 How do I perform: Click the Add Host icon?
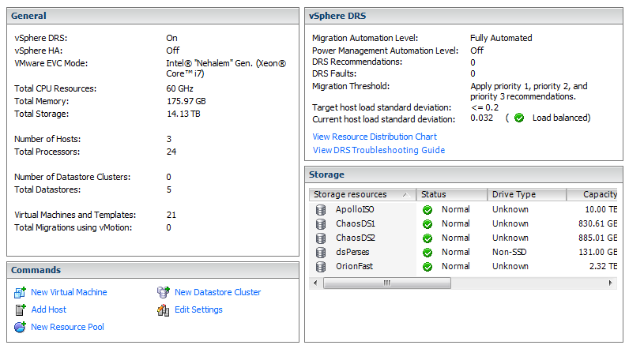20,310
